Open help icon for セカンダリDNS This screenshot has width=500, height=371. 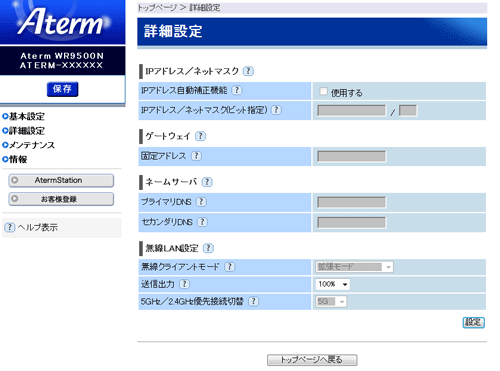pyautogui.click(x=202, y=222)
